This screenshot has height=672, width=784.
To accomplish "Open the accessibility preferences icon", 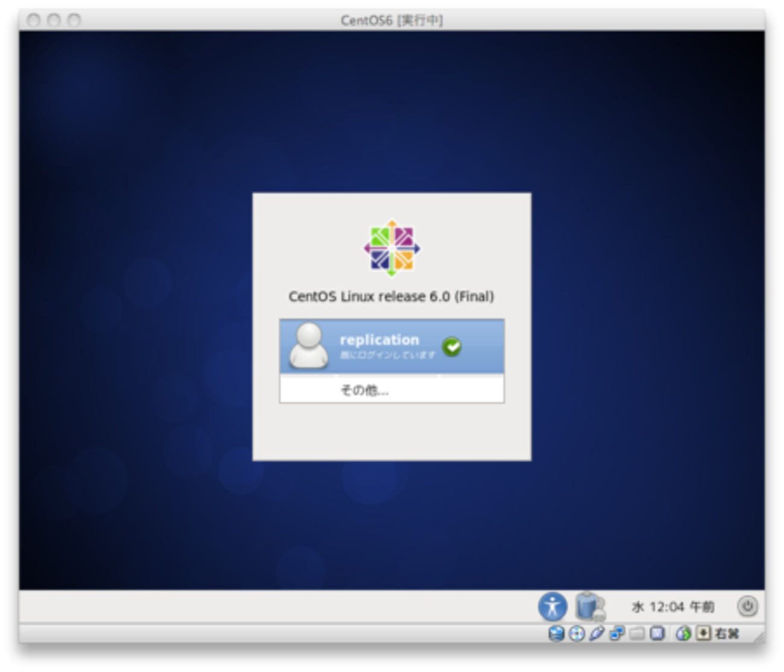I will (552, 606).
